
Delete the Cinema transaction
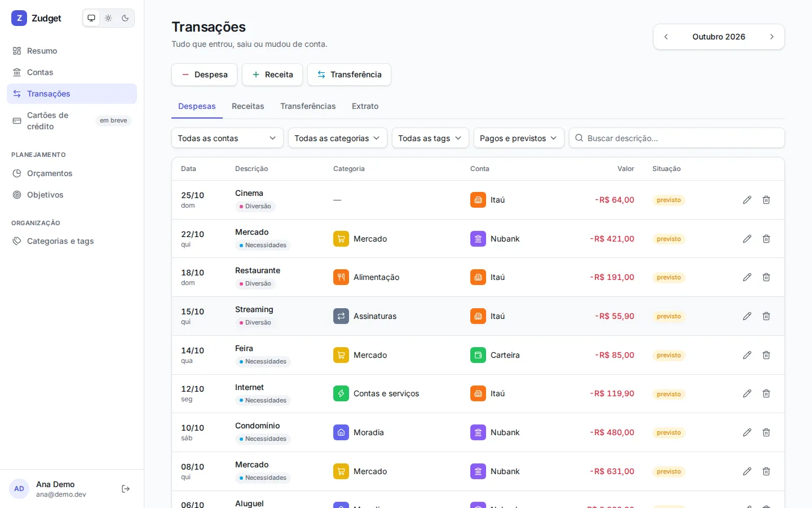click(x=766, y=200)
